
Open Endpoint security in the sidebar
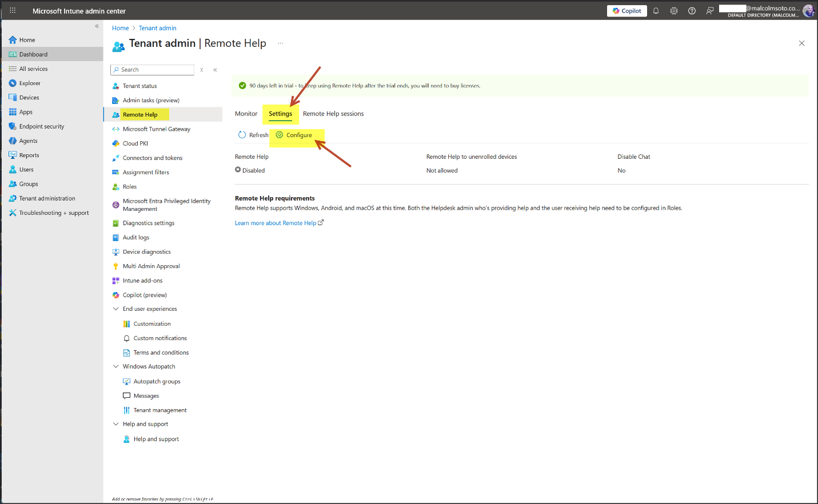pos(42,126)
